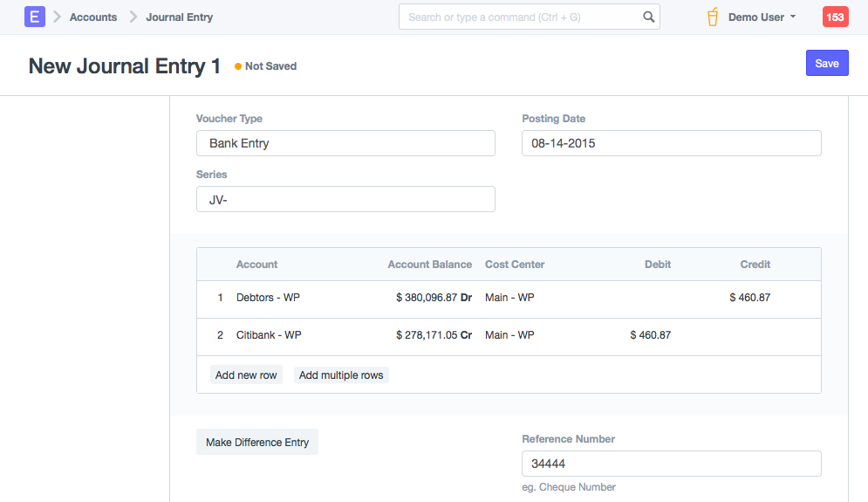Open the 153 notifications badge
868x502 pixels.
(x=835, y=17)
